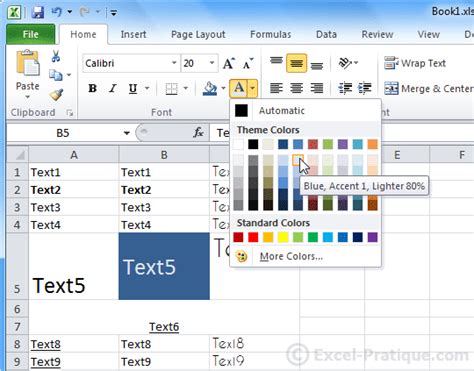Toggle Bold formatting
The height and width of the screenshot is (371, 474).
coord(92,88)
